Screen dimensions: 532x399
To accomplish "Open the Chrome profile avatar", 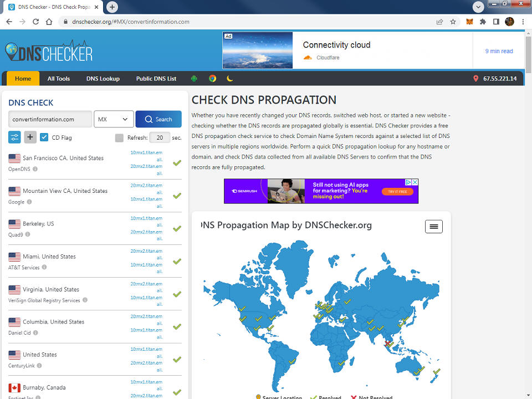I will point(510,22).
